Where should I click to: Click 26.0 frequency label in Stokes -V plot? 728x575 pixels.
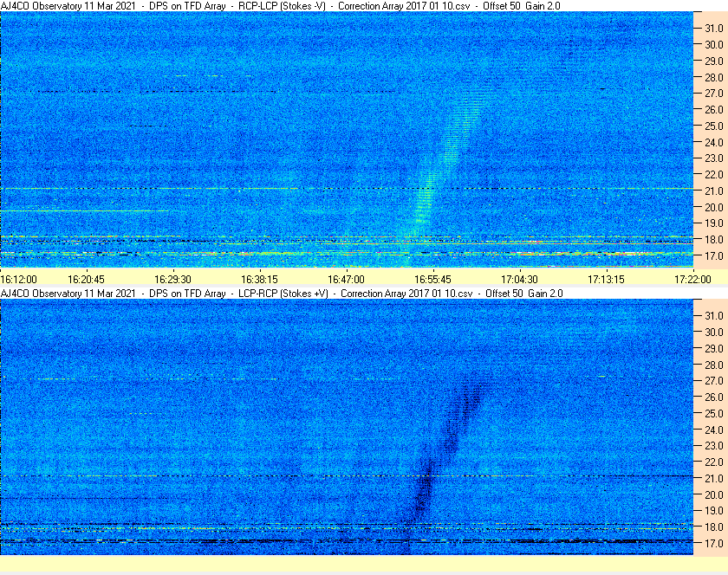click(x=714, y=109)
